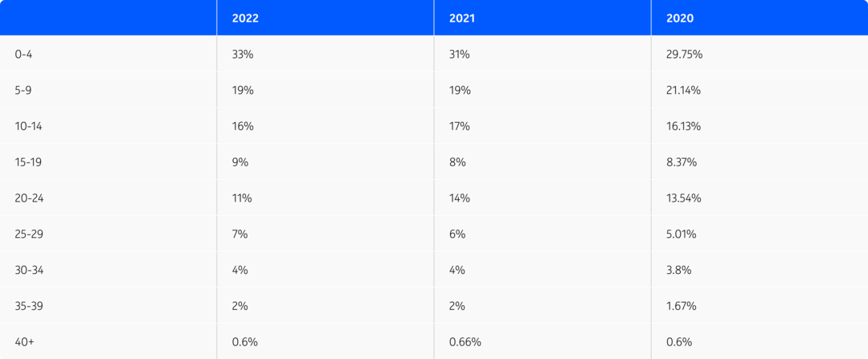Select the 40+ row label
The width and height of the screenshot is (868, 359).
[x=24, y=342]
